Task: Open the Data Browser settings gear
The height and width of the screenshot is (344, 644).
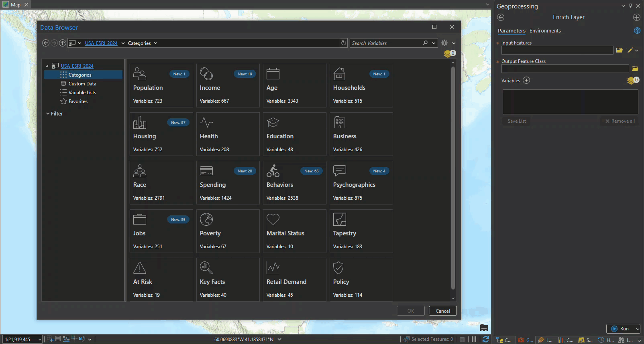Action: 444,43
